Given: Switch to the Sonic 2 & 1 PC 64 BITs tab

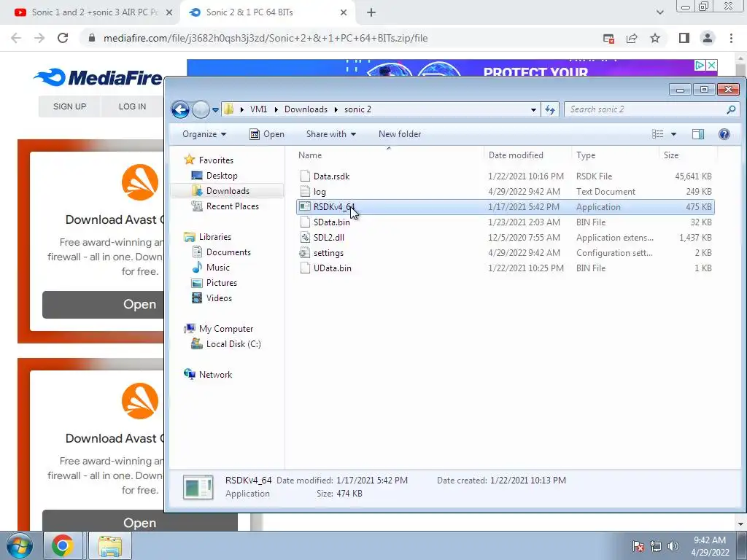Looking at the screenshot, I should pos(267,12).
